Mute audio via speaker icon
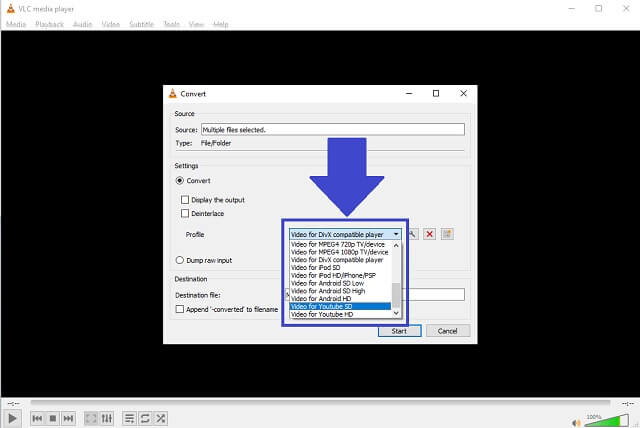This screenshot has height=428, width=640. pos(576,423)
